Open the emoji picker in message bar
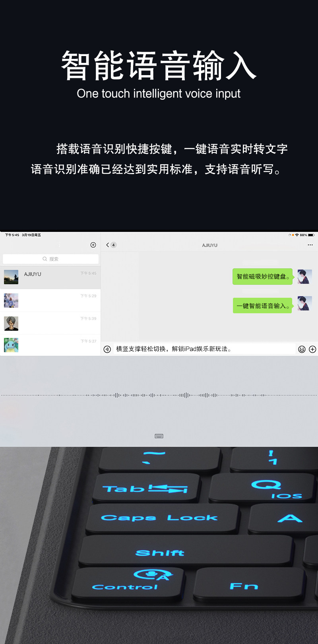318x644 pixels. coord(302,349)
